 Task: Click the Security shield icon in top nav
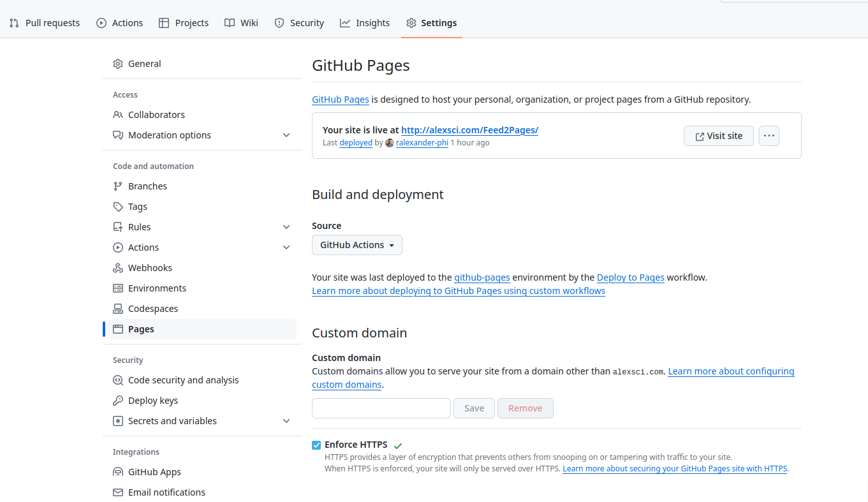pos(279,23)
